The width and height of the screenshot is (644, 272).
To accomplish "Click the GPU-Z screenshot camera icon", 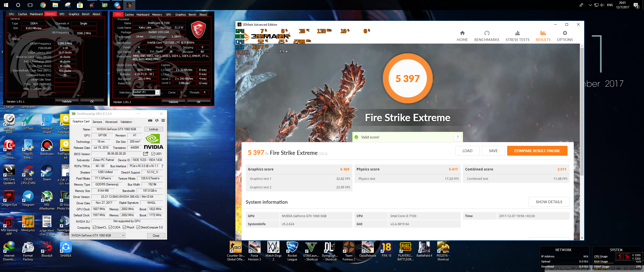I will coord(150,121).
